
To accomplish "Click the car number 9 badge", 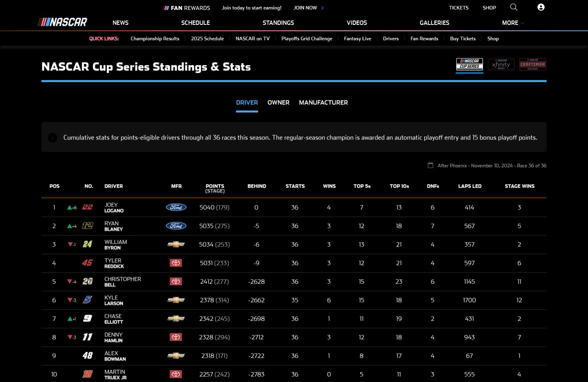I will pos(88,318).
